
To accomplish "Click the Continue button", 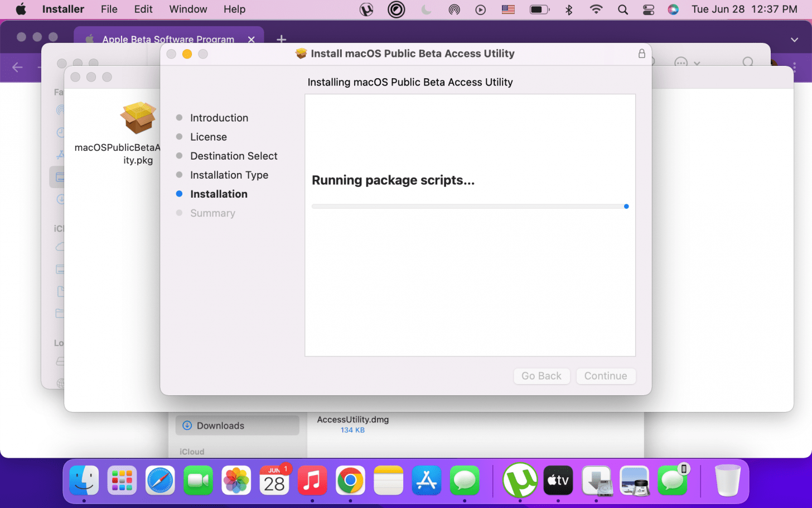I will pos(606,376).
